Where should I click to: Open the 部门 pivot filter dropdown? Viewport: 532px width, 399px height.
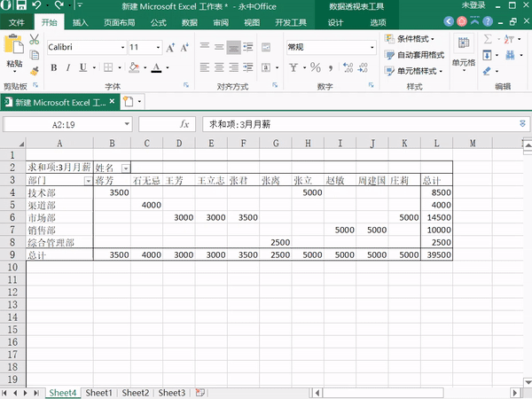[x=88, y=181]
